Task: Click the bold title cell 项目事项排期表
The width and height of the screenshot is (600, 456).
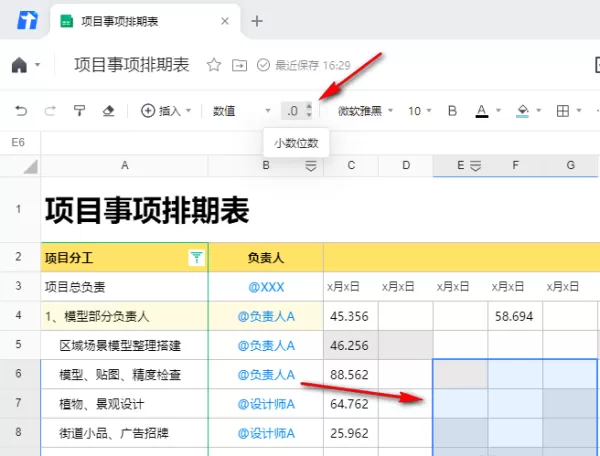Action: pos(147,210)
